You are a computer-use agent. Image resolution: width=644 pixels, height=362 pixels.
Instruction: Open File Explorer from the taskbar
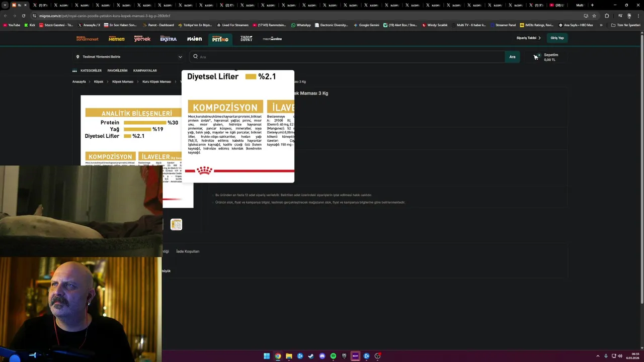pyautogui.click(x=289, y=356)
